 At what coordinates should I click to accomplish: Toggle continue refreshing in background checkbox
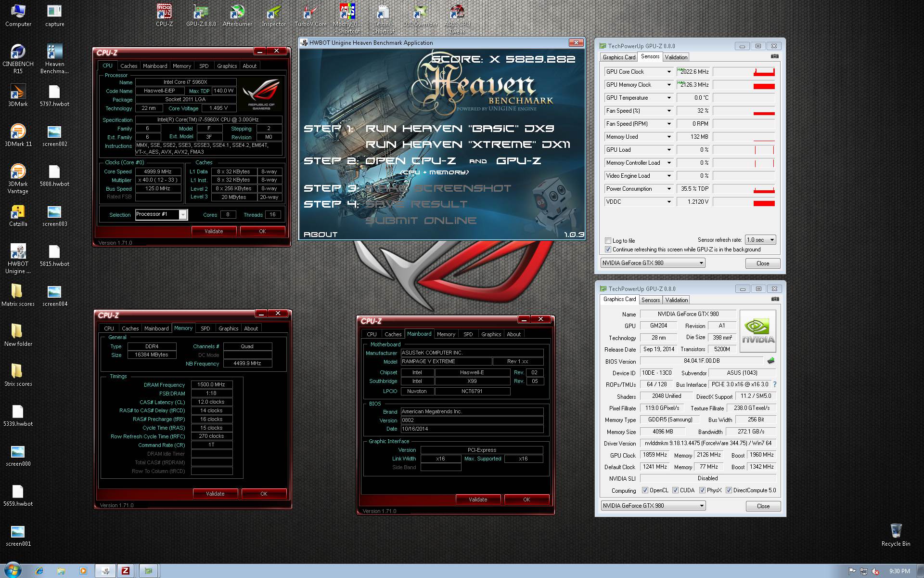[608, 250]
